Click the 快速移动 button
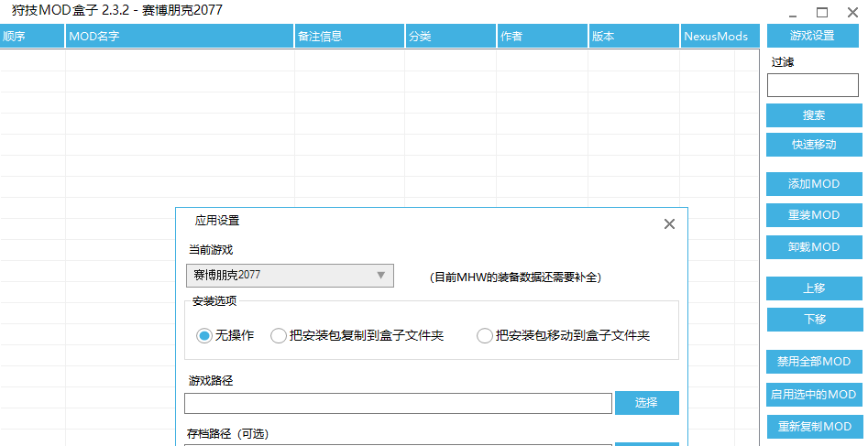 pos(814,145)
